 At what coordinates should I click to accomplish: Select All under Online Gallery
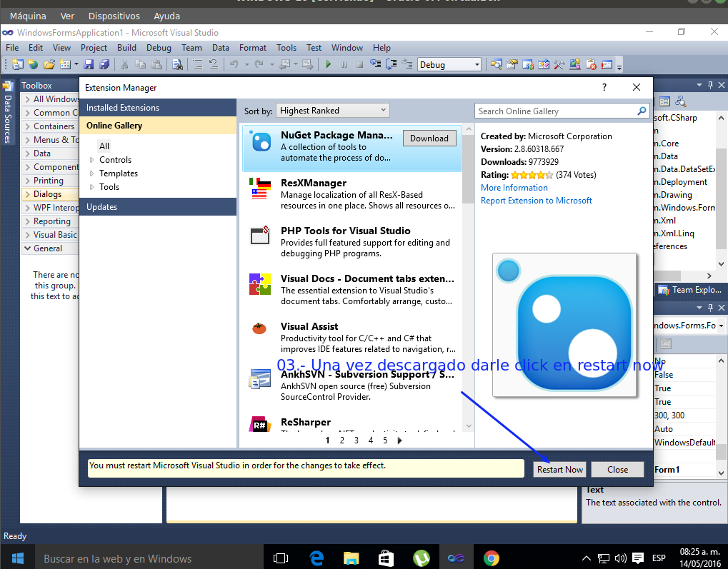point(104,146)
